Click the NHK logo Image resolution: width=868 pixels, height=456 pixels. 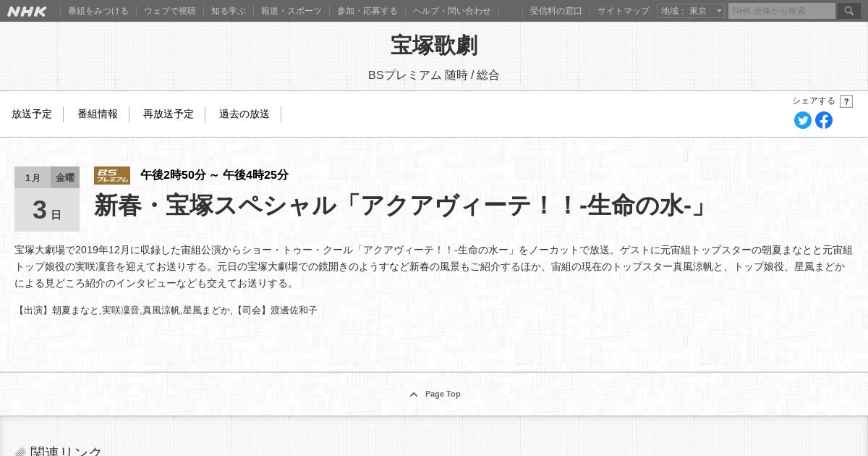27,11
